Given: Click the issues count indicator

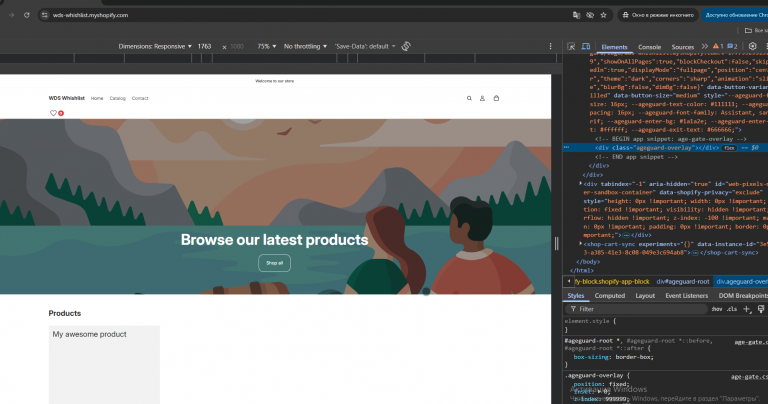Looking at the screenshot, I should (x=732, y=47).
